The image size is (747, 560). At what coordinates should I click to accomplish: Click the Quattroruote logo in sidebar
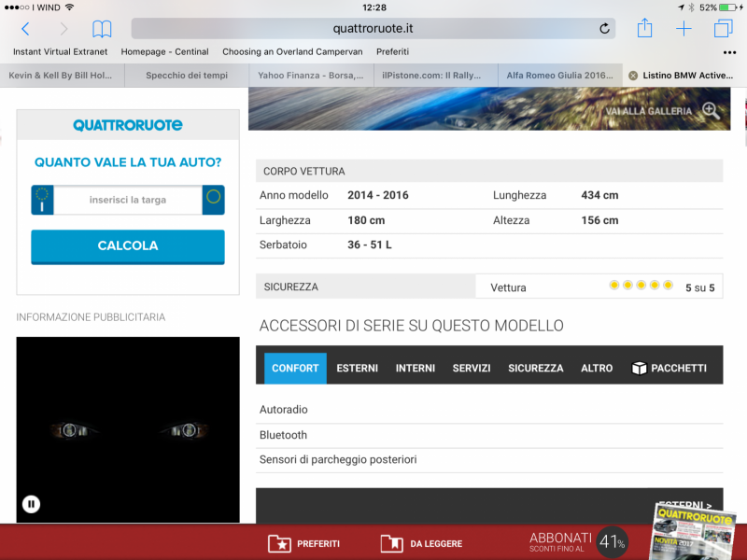(x=128, y=125)
